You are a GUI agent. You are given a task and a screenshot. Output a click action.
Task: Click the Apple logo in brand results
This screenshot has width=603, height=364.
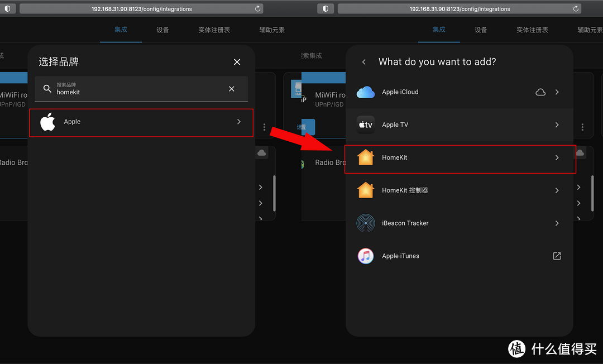tap(47, 122)
